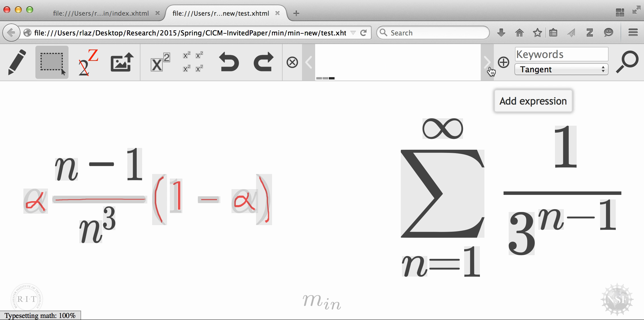Viewport: 644px width, 320px height.
Task: Click the four x-squared grid icon
Action: click(193, 62)
